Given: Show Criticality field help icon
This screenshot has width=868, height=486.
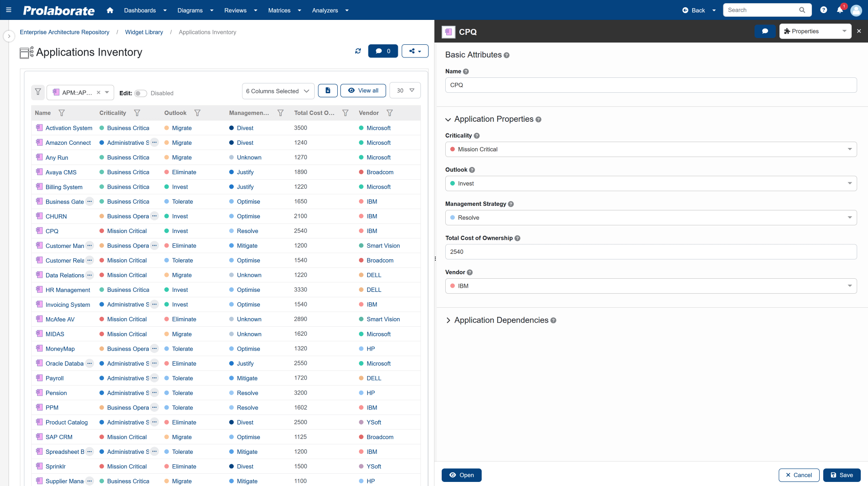Looking at the screenshot, I should [x=476, y=136].
